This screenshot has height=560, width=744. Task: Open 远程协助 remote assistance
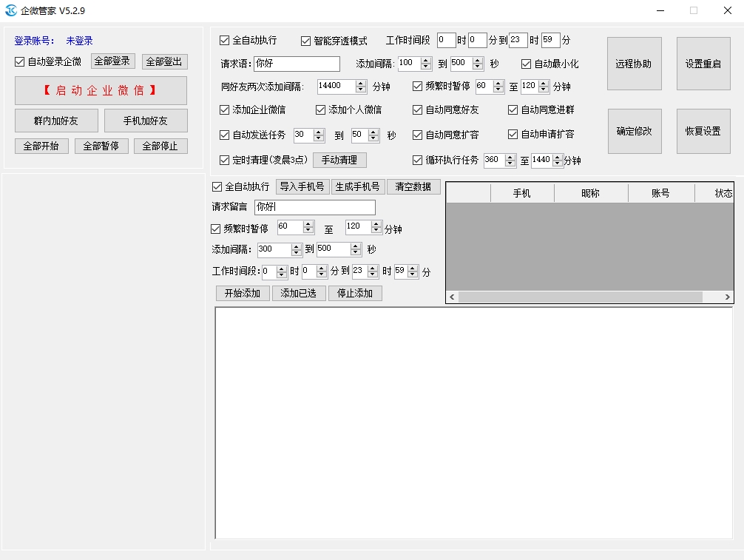click(x=635, y=64)
